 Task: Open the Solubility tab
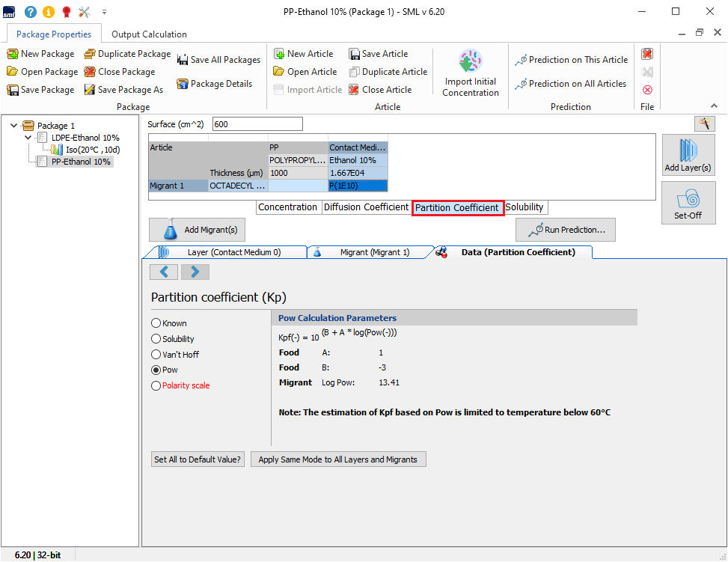[525, 207]
